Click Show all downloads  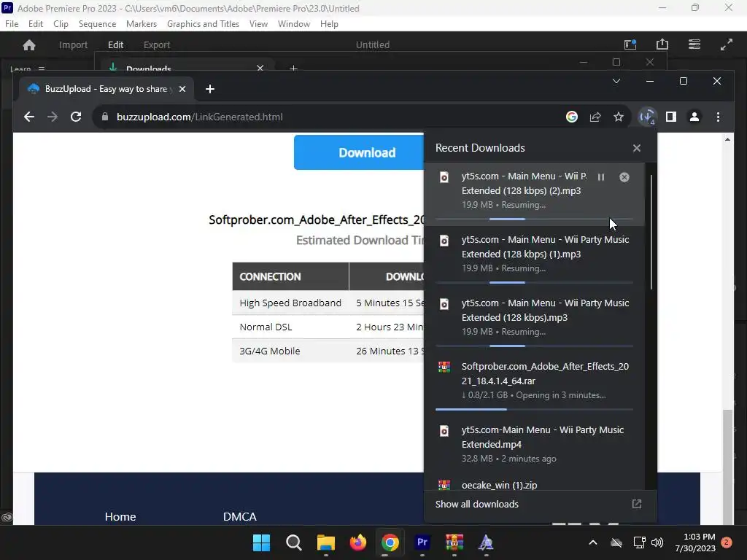click(x=477, y=504)
